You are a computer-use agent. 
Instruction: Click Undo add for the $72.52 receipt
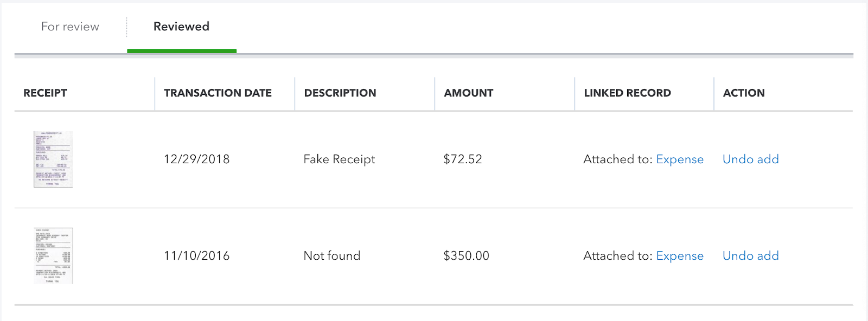(x=751, y=159)
